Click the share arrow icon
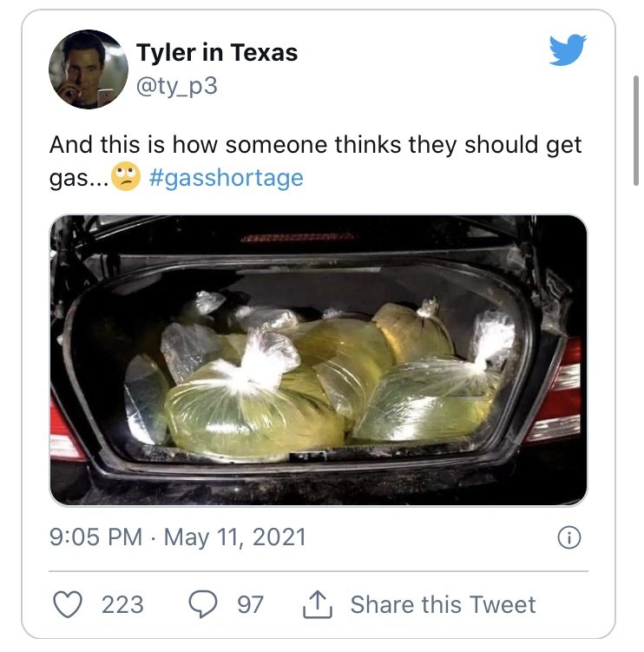The height and width of the screenshot is (652, 644). [x=318, y=604]
